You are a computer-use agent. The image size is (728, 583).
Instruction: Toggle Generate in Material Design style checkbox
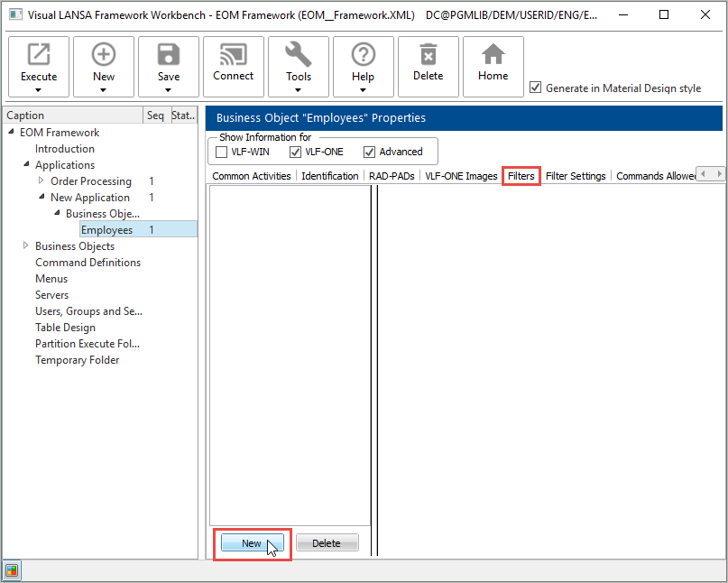pyautogui.click(x=535, y=88)
